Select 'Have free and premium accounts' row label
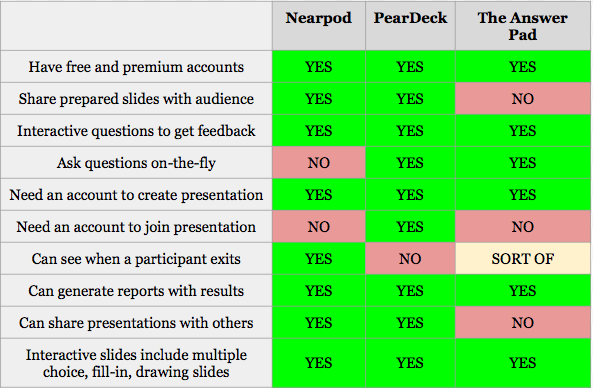Viewport: 593px width, 388px height. (136, 67)
